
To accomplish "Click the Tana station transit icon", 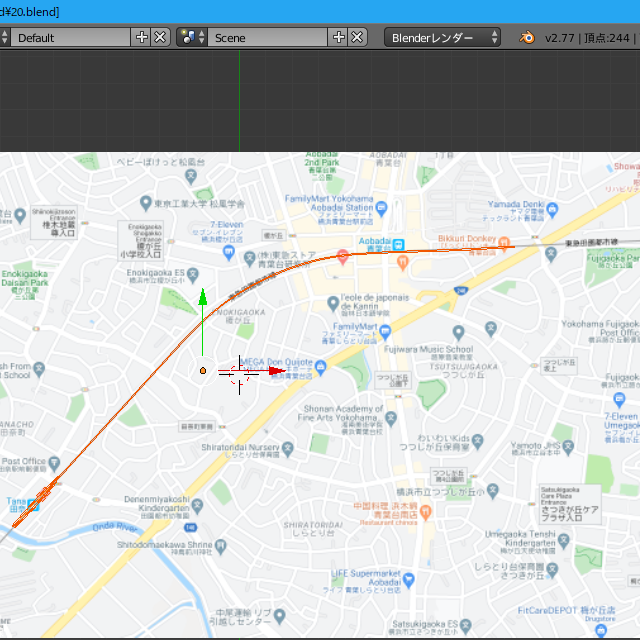I will tap(33, 506).
